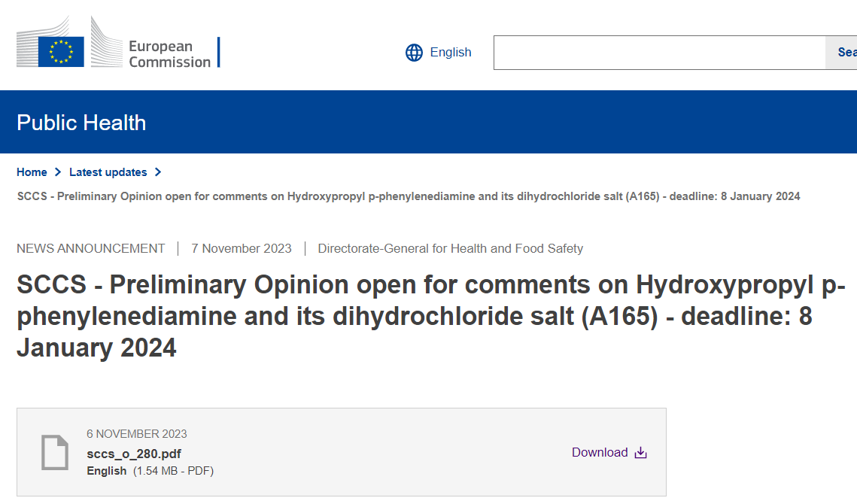
Task: Click the current page breadcrumb text
Action: pyautogui.click(x=408, y=196)
